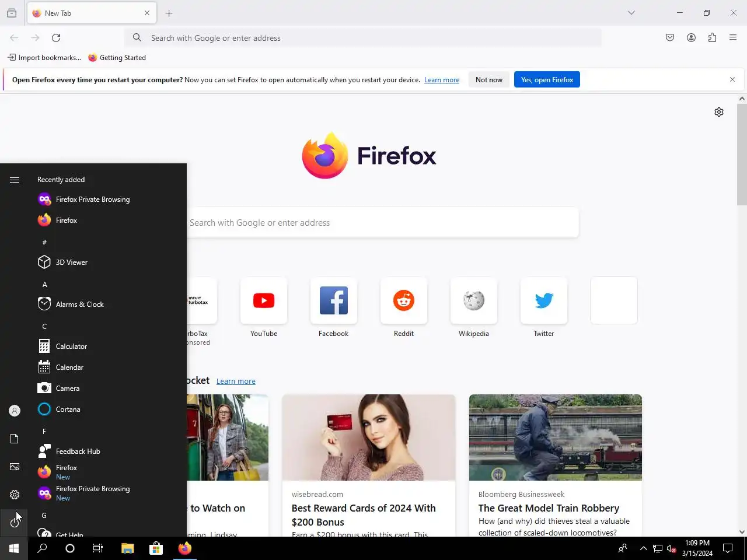This screenshot has height=560, width=747.
Task: Click the model train article thumbnail
Action: coord(556,437)
